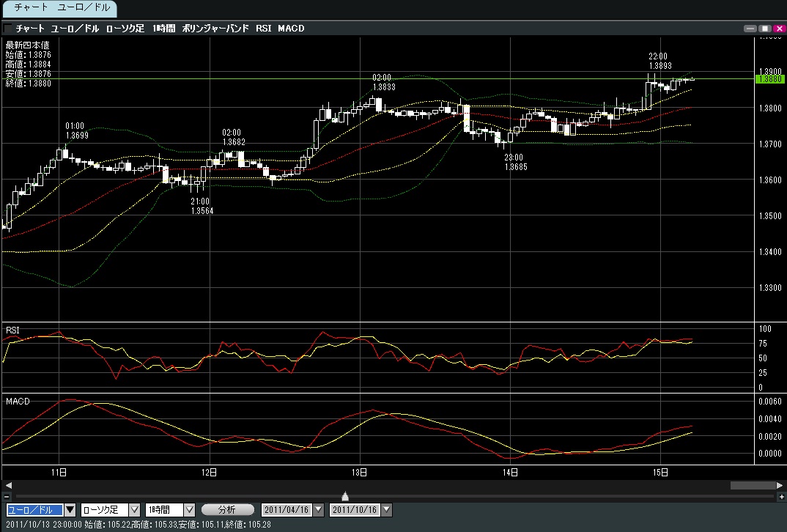The width and height of the screenshot is (787, 532).
Task: Maximize the chart panel
Action: coord(764,29)
